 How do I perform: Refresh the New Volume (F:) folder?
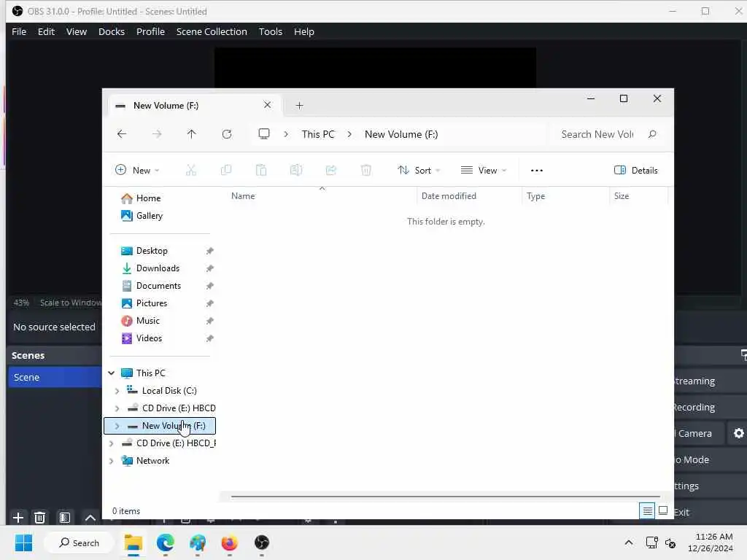pos(227,134)
